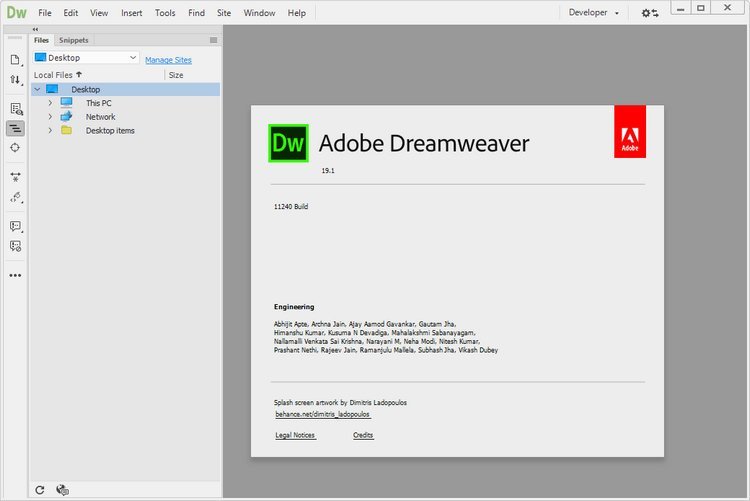Viewport: 750px width, 501px height.
Task: Click the Apply Comment speech bubble icon
Action: click(x=15, y=226)
